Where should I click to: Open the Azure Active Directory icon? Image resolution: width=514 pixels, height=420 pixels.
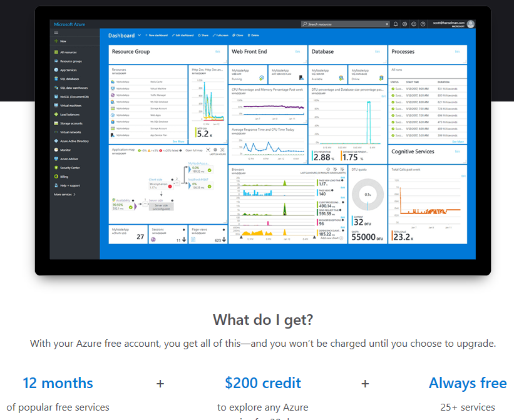(56, 141)
